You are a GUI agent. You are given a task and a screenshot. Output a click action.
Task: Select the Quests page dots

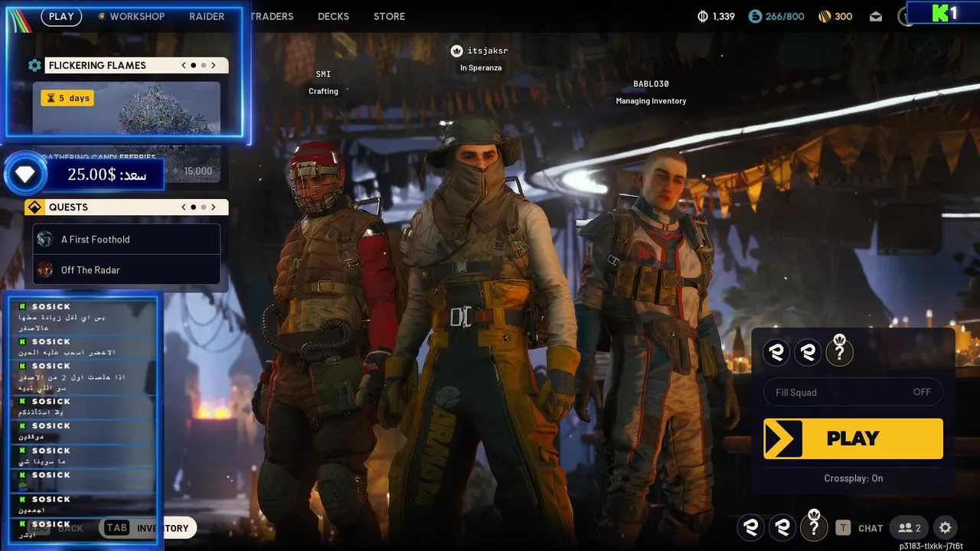pyautogui.click(x=198, y=207)
